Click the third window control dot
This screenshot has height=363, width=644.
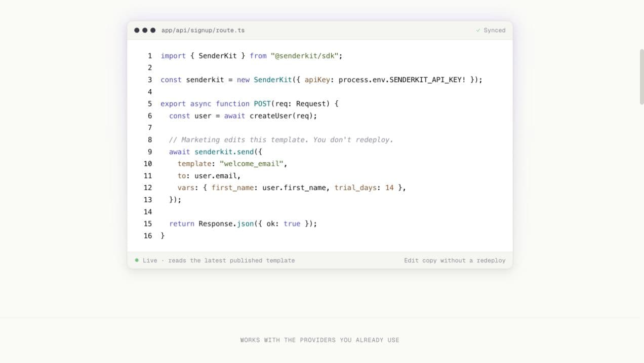(153, 30)
